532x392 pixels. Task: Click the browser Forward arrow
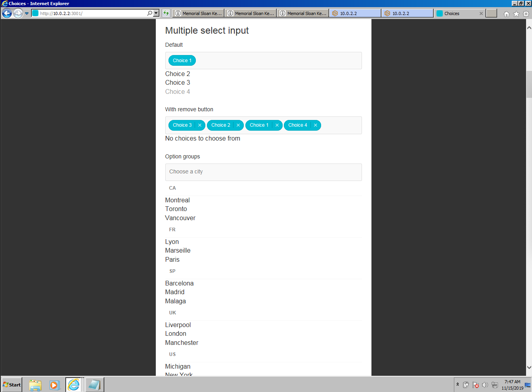pos(18,13)
